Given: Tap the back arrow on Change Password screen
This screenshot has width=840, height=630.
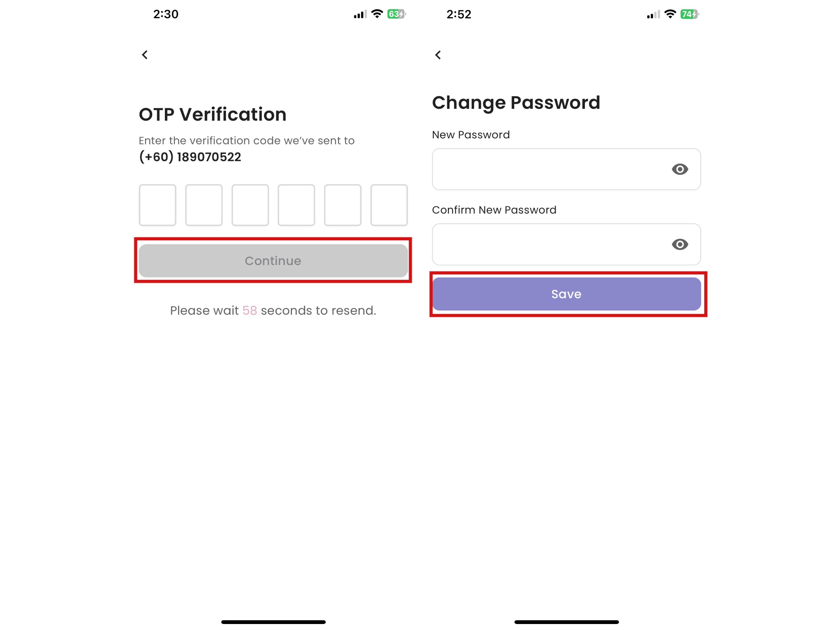Looking at the screenshot, I should [x=439, y=55].
